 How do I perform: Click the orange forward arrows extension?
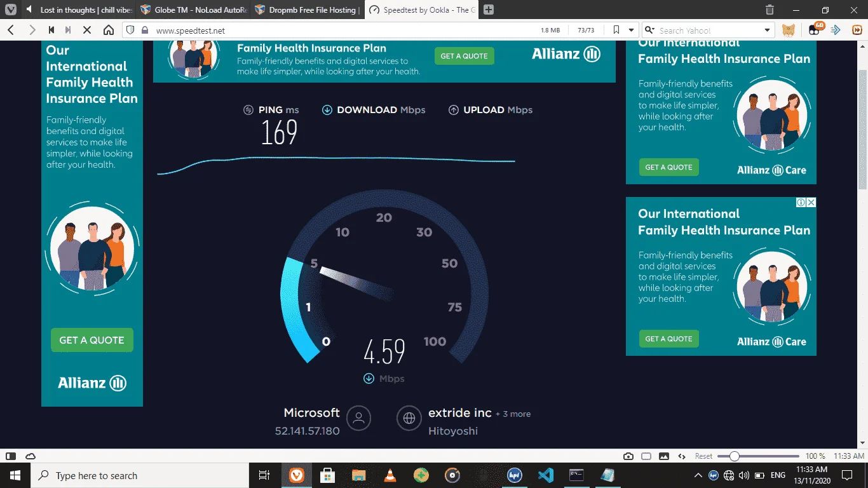(x=857, y=30)
